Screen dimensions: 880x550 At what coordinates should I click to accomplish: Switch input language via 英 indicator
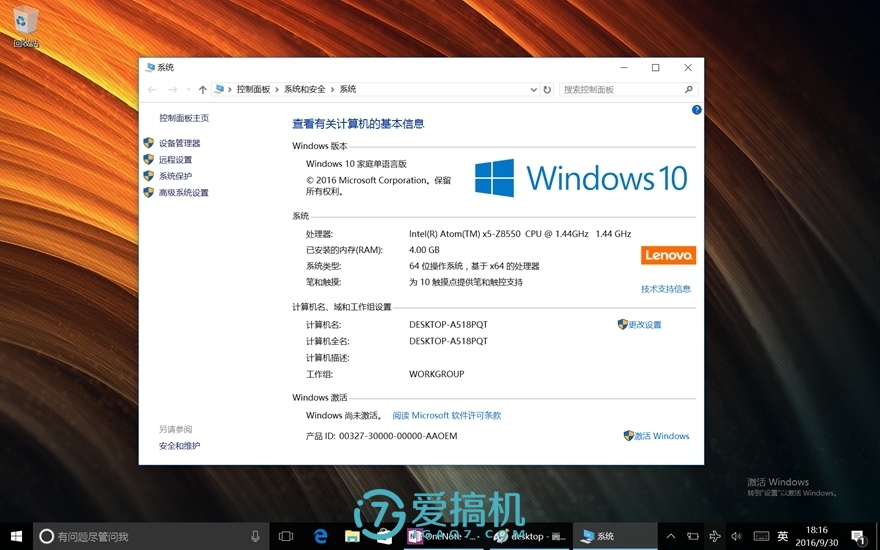click(783, 537)
